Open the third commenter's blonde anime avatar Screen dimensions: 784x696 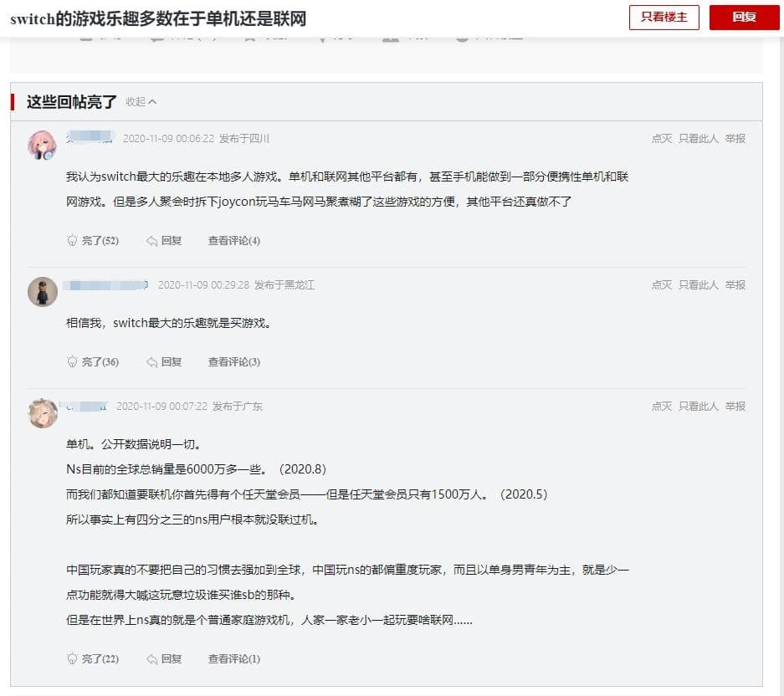tap(43, 412)
